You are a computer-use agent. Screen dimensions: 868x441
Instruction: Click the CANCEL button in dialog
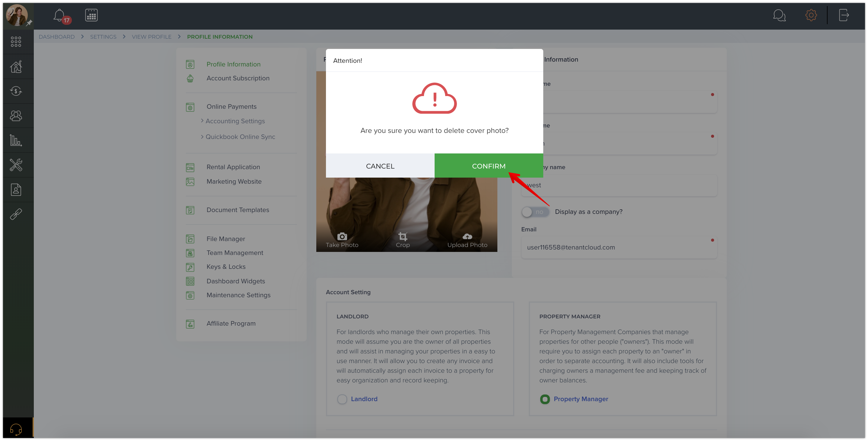click(380, 166)
